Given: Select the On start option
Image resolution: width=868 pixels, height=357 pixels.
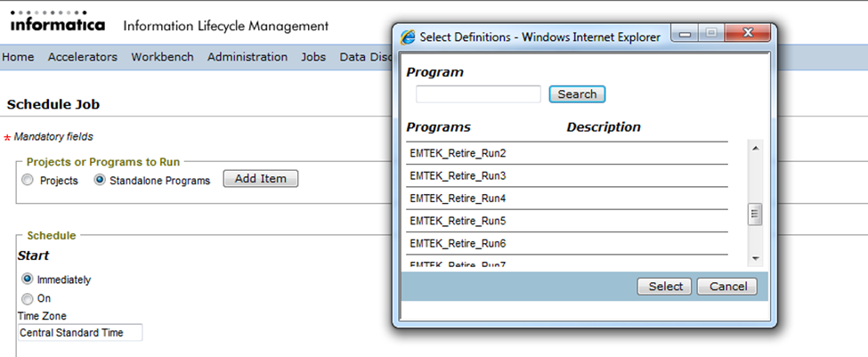Looking at the screenshot, I should [x=27, y=299].
